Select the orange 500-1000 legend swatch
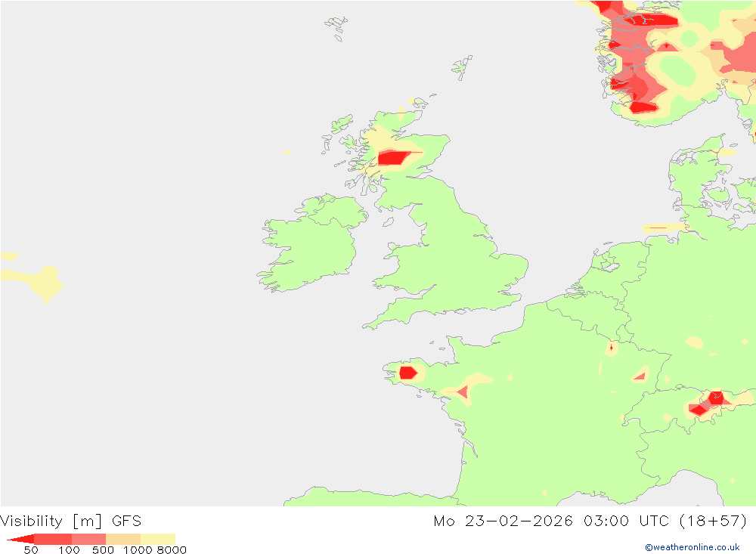Screen dimensions: 756x554 coord(123,539)
